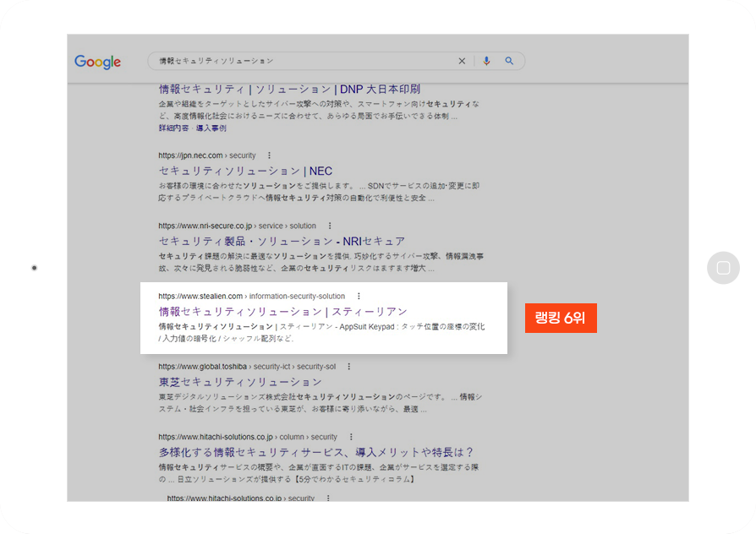756x534 pixels.
Task: Open 東芝セキュリティソリューション result
Action: coord(240,382)
